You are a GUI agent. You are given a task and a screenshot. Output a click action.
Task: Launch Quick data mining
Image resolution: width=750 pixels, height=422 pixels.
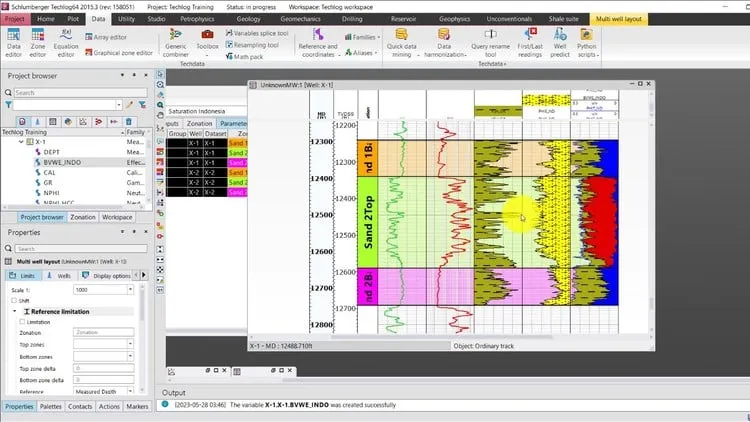click(x=402, y=43)
